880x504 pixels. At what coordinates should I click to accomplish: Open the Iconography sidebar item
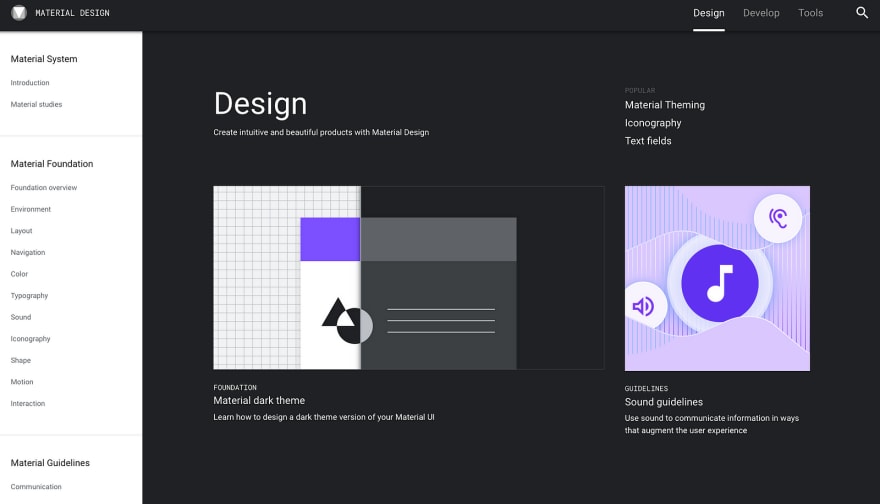coord(30,339)
